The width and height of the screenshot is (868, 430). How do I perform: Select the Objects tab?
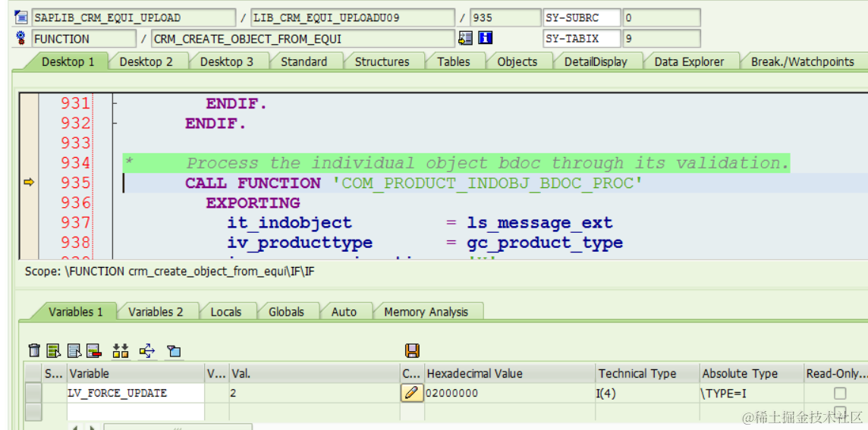pos(517,61)
